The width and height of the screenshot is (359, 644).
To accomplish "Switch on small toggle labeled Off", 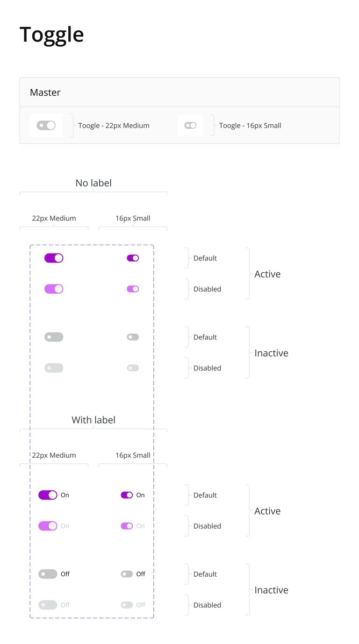I will 127,574.
